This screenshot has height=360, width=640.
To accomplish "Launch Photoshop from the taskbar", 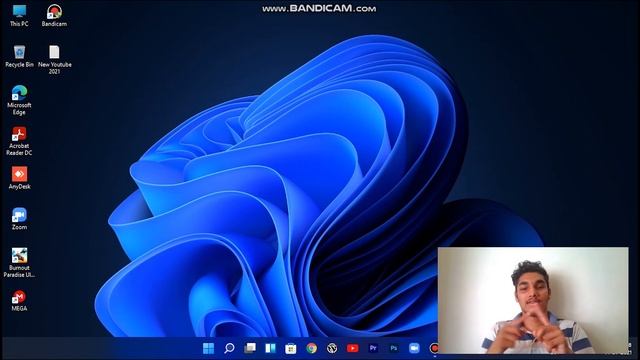I will (393, 348).
